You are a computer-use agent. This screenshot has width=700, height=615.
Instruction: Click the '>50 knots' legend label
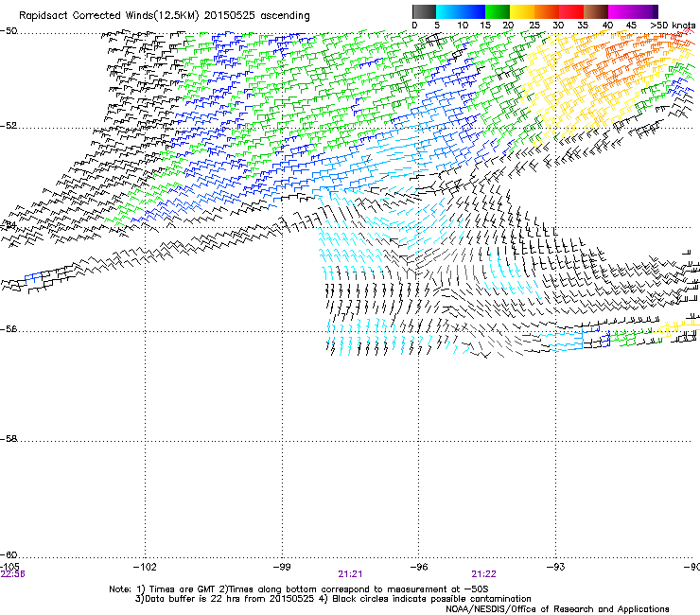coord(673,26)
